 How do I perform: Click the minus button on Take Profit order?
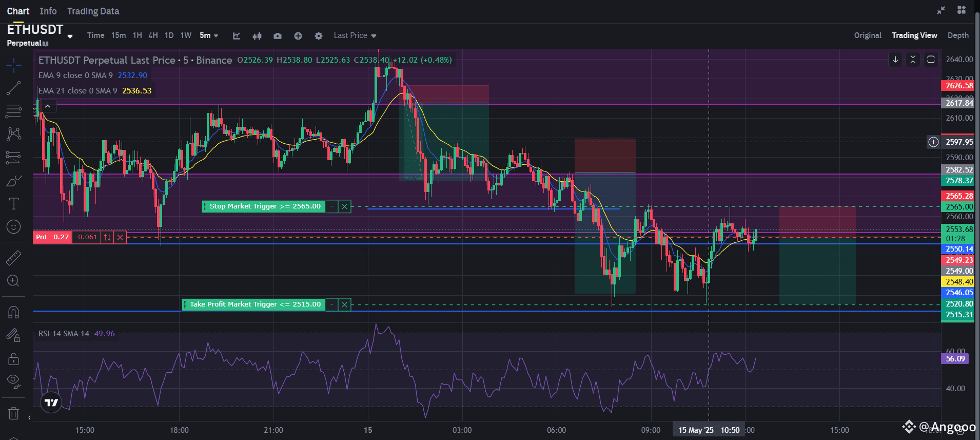[x=332, y=304]
